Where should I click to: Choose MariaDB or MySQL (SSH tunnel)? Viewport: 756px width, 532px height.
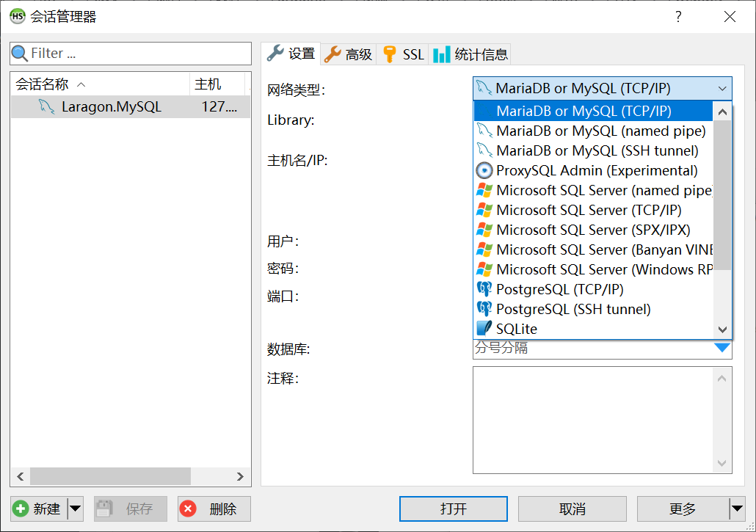tap(594, 150)
